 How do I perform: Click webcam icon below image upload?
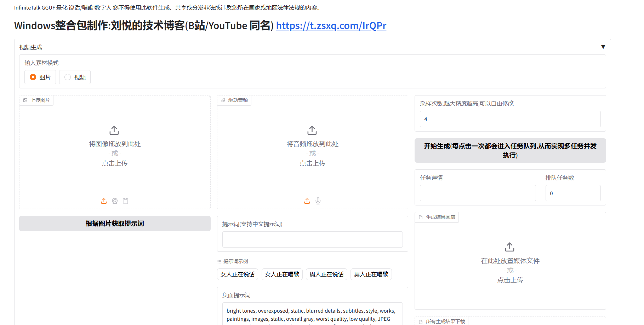[x=115, y=201]
